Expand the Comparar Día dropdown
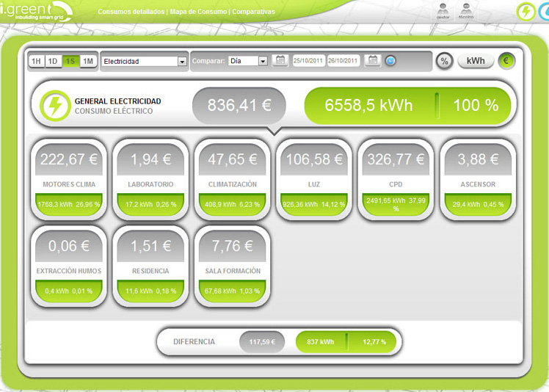The width and height of the screenshot is (549, 392). tap(247, 62)
